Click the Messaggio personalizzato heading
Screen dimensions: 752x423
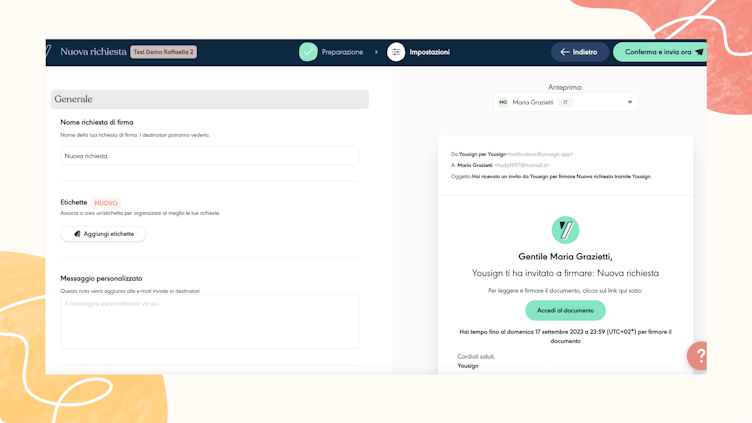(x=101, y=278)
